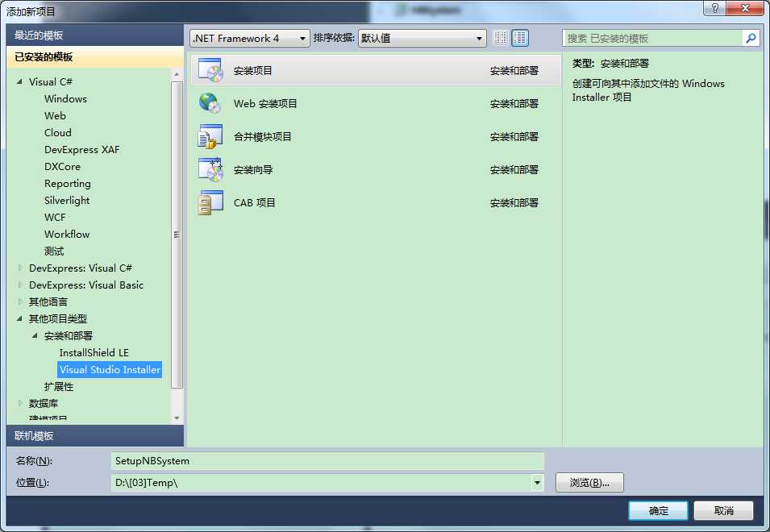
Task: Expand the 数据库 tree node
Action: coord(20,403)
